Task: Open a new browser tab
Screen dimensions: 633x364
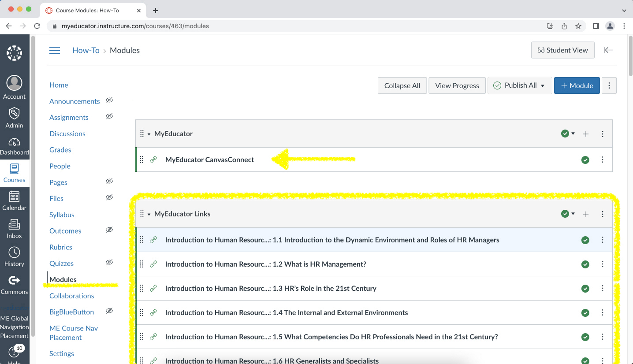Action: (x=155, y=10)
